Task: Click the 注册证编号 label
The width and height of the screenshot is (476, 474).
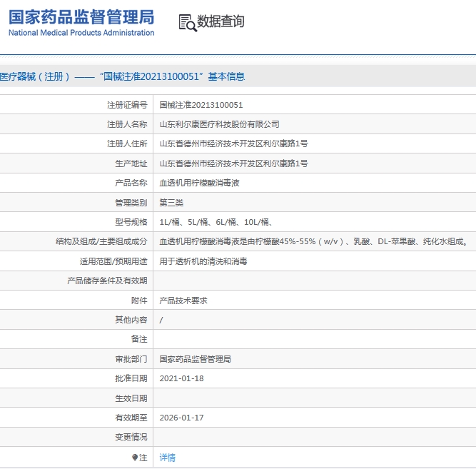Action: [127, 105]
